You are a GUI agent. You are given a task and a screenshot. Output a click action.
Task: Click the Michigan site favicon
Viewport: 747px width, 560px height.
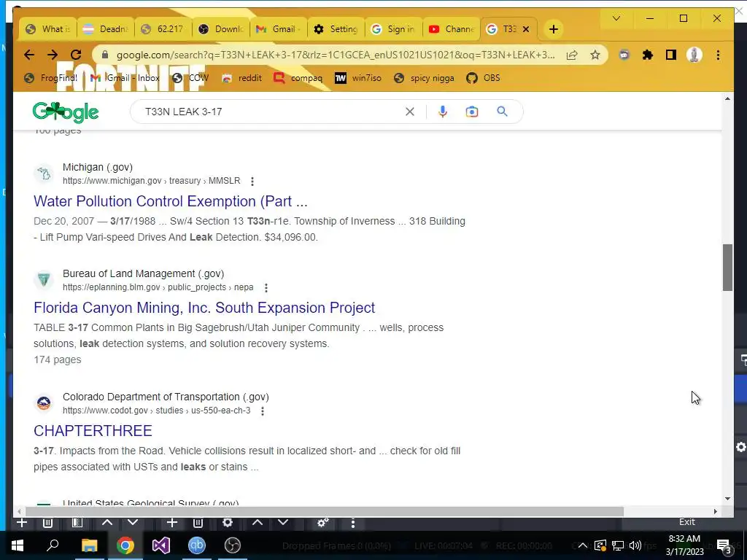[44, 174]
